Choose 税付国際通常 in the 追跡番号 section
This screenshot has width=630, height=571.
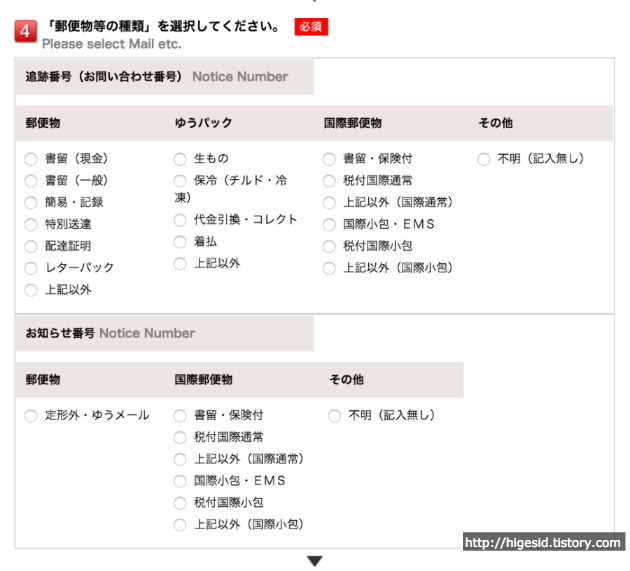(329, 181)
